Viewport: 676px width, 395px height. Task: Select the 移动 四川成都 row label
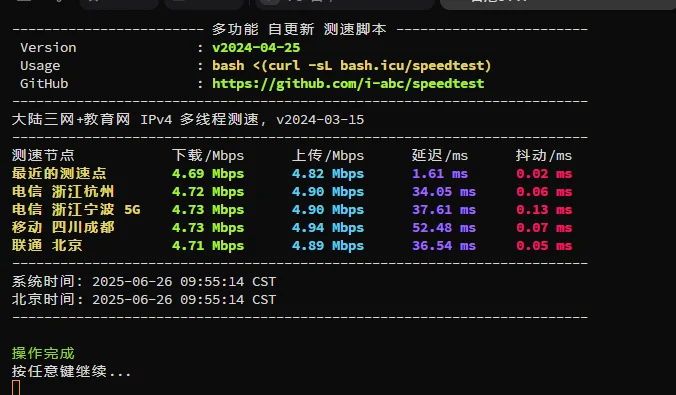click(63, 227)
